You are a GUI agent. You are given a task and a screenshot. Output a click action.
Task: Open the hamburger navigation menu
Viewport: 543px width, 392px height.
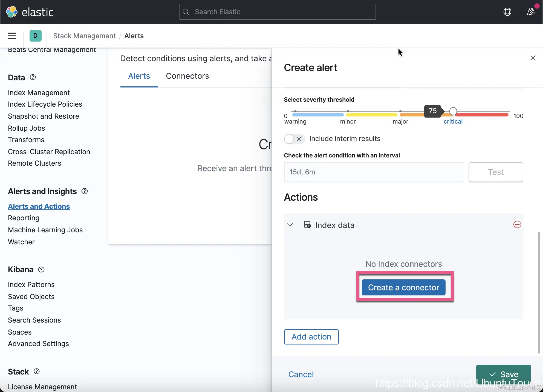(12, 36)
